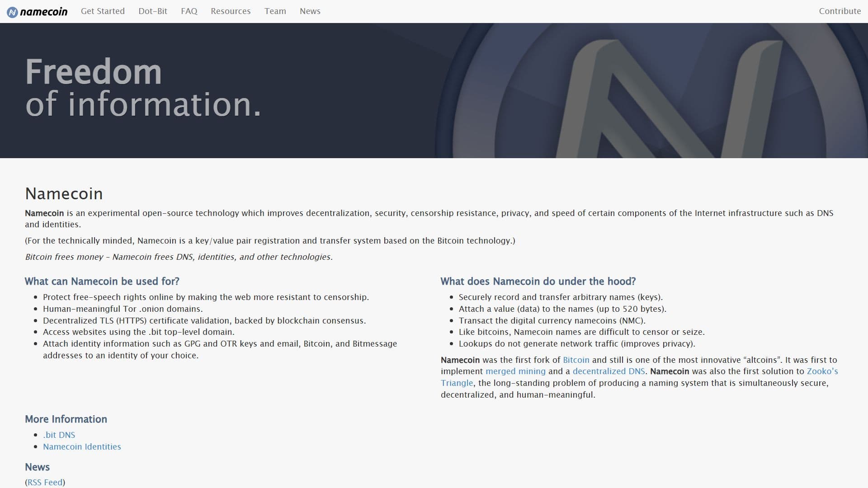Click the 'Decentralized TLS (HTTPS) certificate validation' bullet
868x488 pixels.
(204, 321)
